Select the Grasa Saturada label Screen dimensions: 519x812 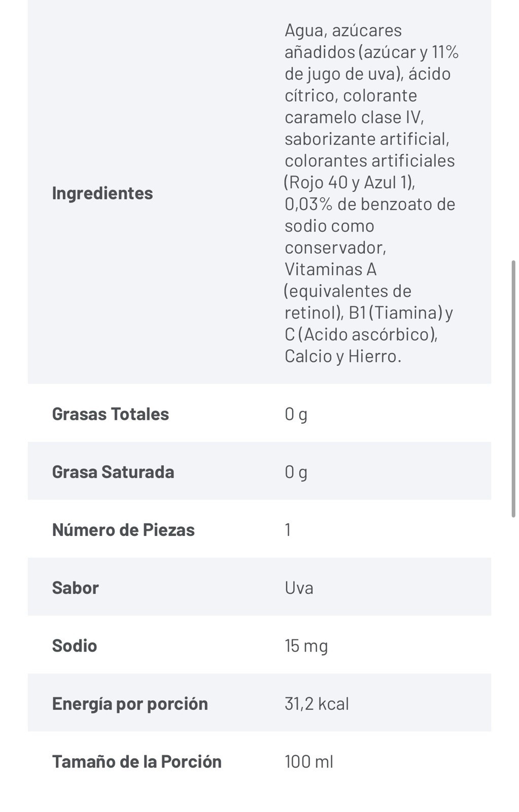[113, 471]
